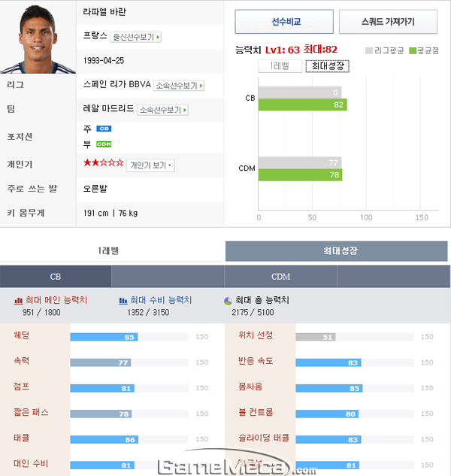Click the green CDM sub position badge
The height and width of the screenshot is (476, 451).
tap(104, 144)
